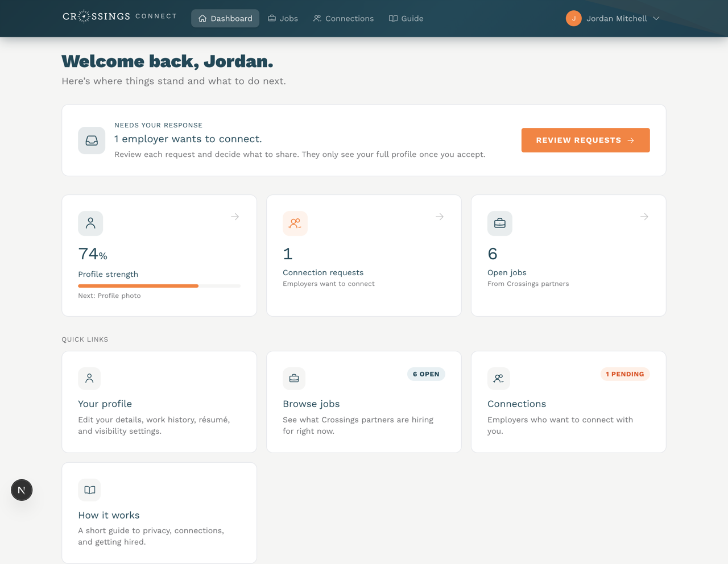728x564 pixels.
Task: Click the person icon in Profile strength card
Action: click(90, 223)
